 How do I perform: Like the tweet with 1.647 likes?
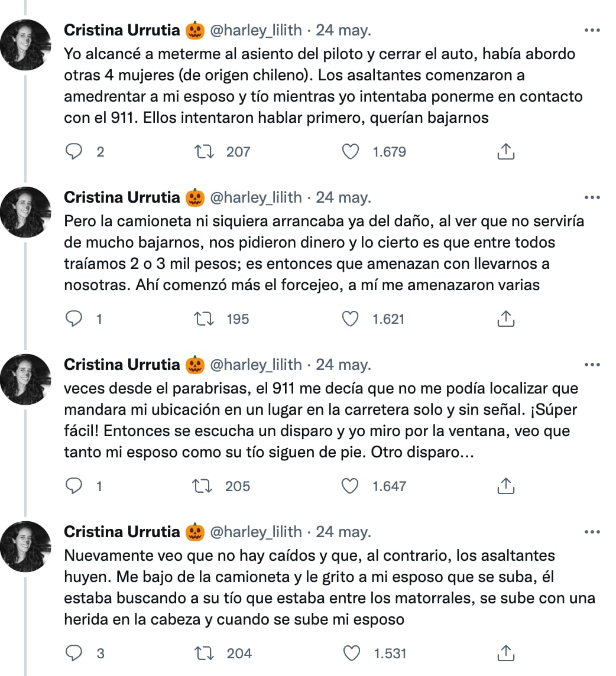coord(351,486)
